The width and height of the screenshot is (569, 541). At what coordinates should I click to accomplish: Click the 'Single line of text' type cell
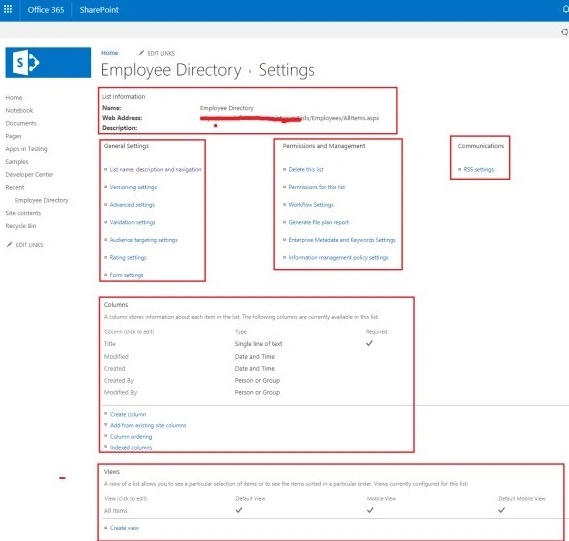click(x=258, y=344)
